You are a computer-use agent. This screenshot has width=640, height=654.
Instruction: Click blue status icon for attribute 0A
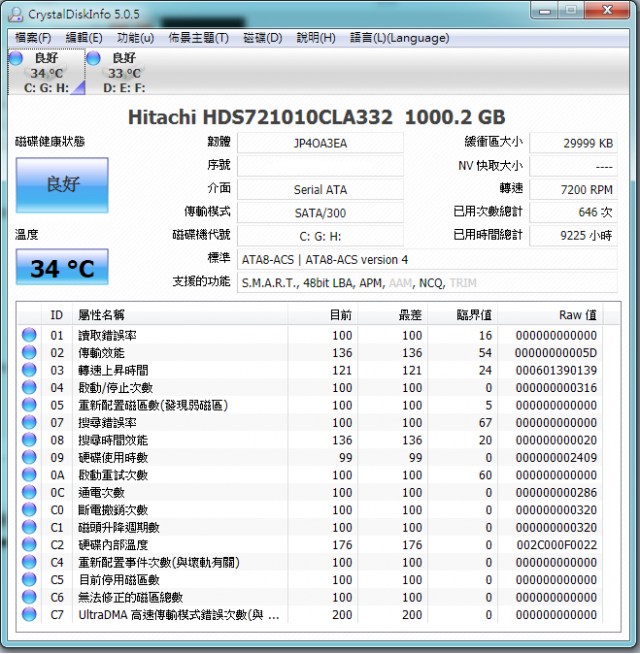[29, 475]
